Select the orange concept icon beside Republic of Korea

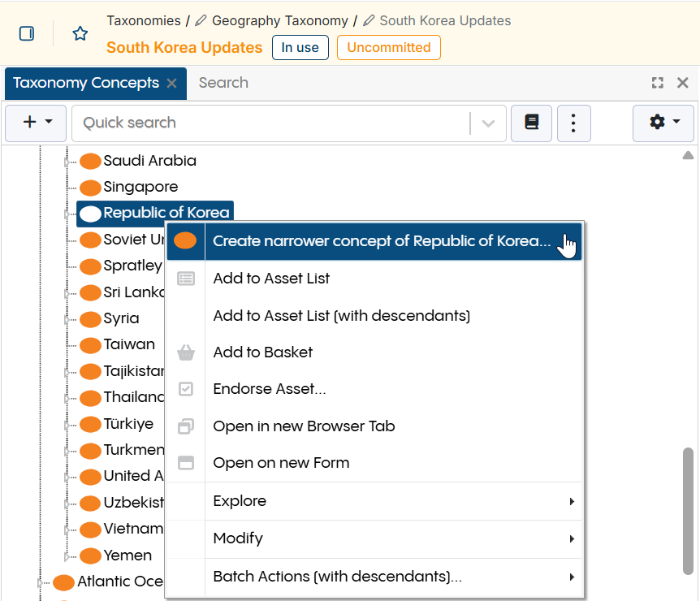tap(89, 213)
